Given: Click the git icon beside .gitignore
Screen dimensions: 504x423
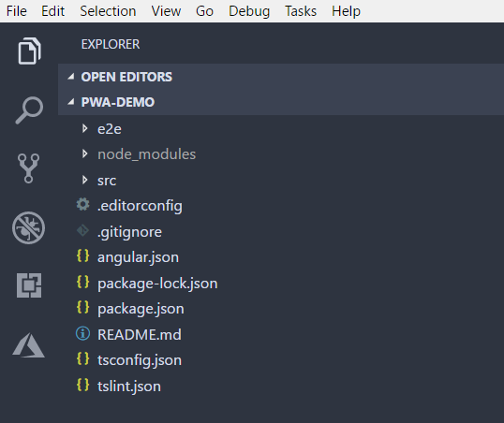Looking at the screenshot, I should pyautogui.click(x=83, y=230).
